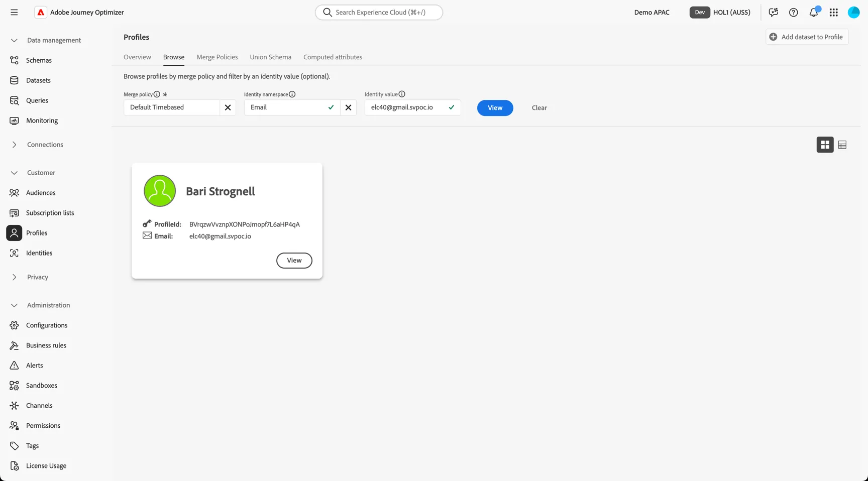Click the blue View button

pyautogui.click(x=495, y=108)
